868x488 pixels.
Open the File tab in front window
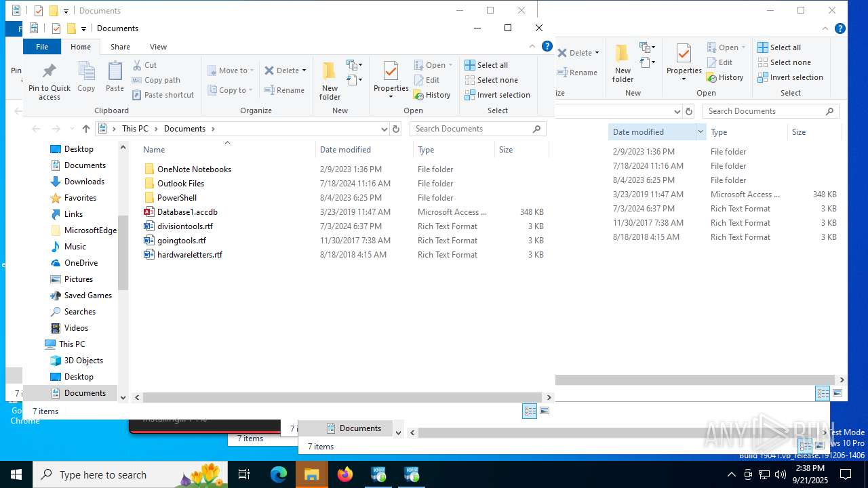[42, 47]
